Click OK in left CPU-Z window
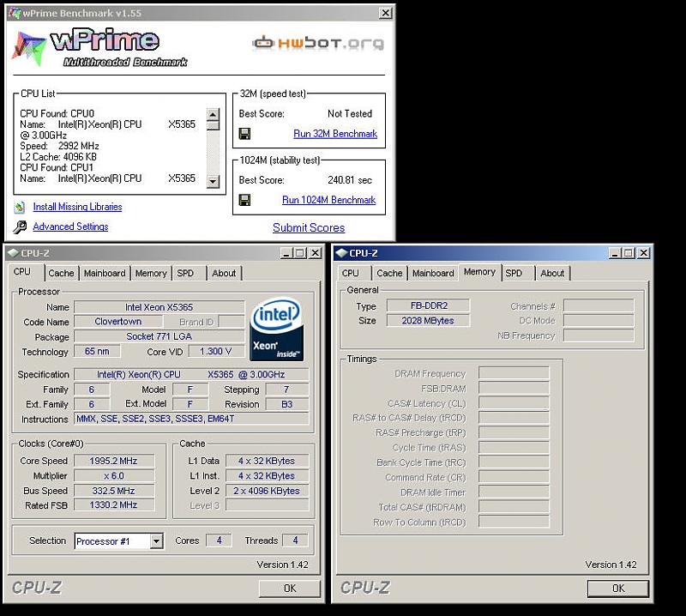The height and width of the screenshot is (616, 686). tap(290, 589)
